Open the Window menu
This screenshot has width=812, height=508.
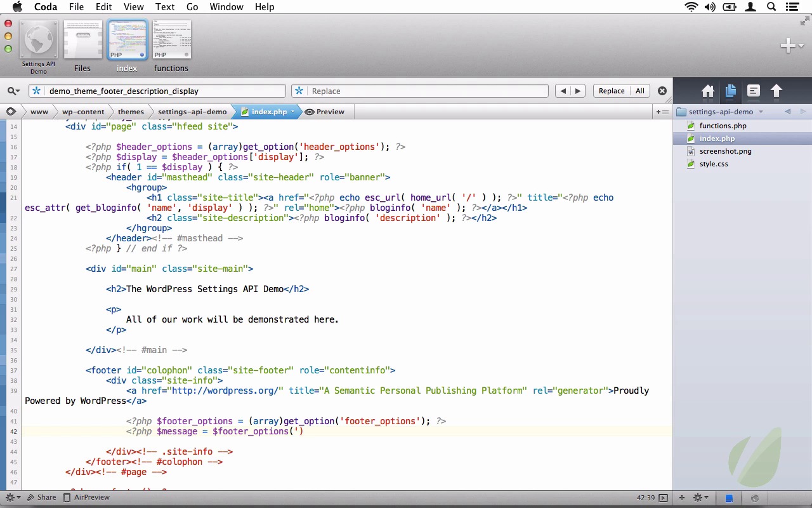(x=226, y=7)
